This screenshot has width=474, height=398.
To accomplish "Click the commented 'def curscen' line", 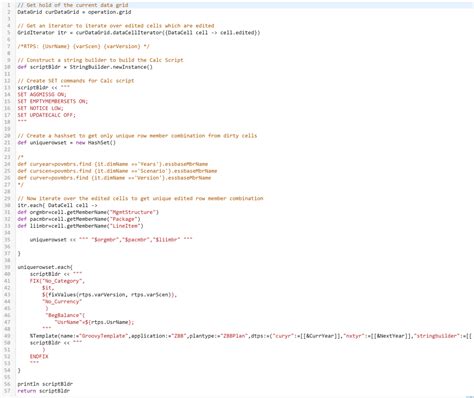I will pyautogui.click(x=117, y=171).
